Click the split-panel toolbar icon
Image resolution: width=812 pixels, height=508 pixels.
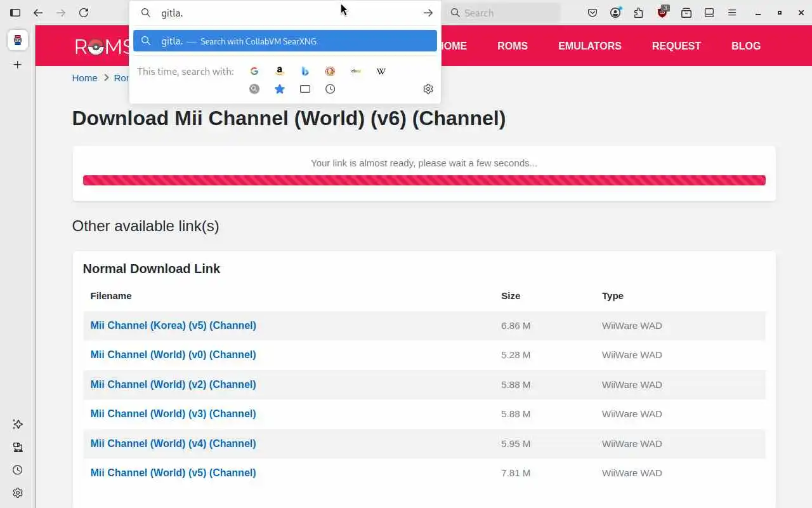point(709,13)
